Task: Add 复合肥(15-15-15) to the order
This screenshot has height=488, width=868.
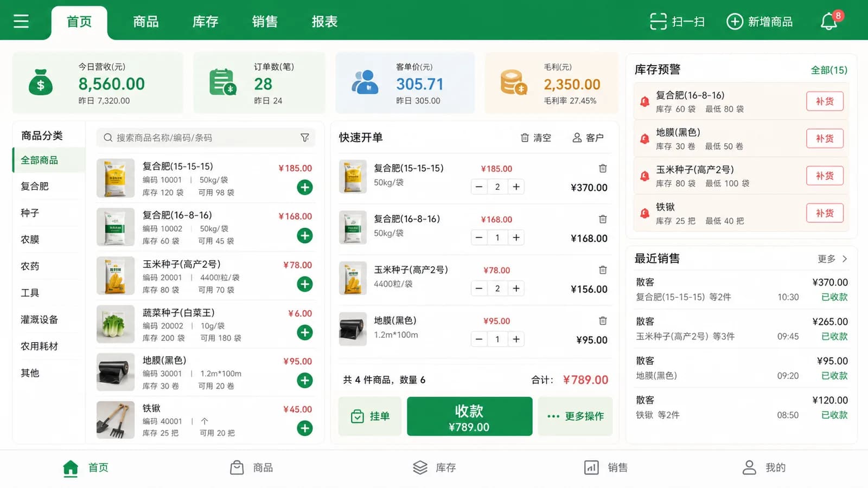Action: tap(305, 188)
